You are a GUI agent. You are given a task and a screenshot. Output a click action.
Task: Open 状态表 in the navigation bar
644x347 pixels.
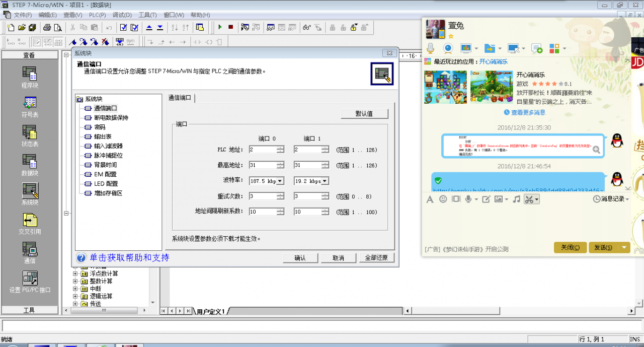pyautogui.click(x=30, y=135)
